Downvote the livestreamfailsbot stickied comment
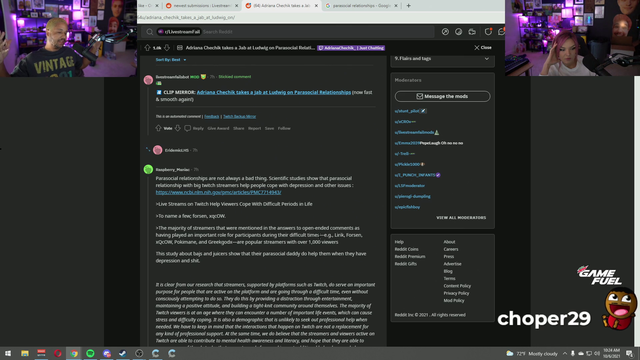 coord(178,128)
